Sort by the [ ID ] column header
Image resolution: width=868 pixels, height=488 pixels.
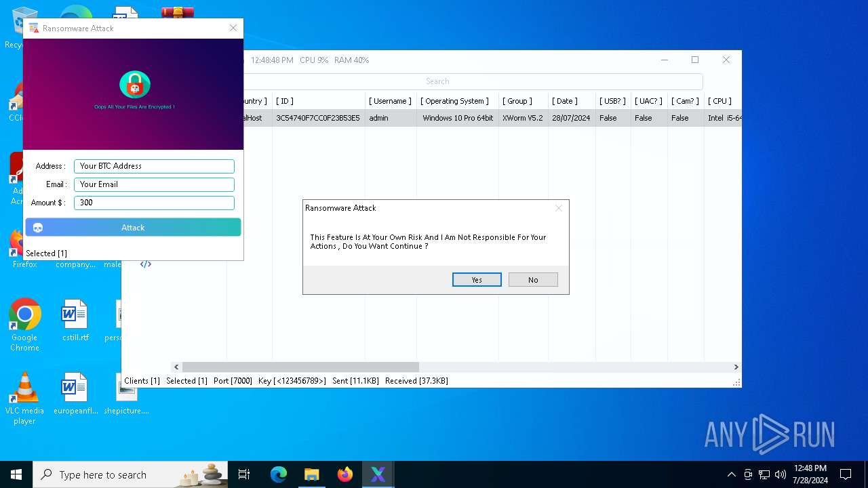click(x=285, y=101)
